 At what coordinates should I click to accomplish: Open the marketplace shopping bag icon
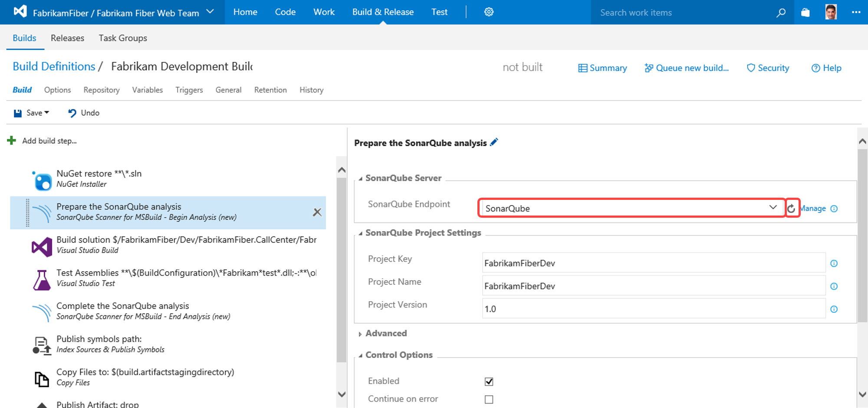(806, 13)
